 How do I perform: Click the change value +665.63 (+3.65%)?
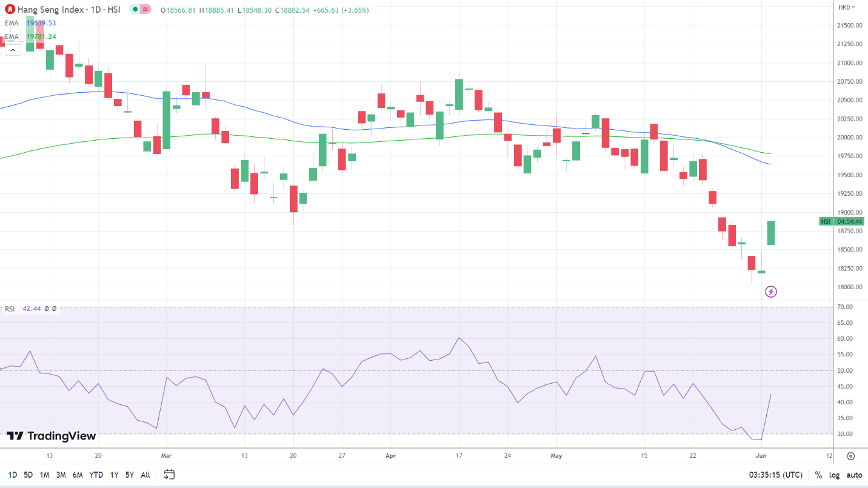[x=342, y=10]
